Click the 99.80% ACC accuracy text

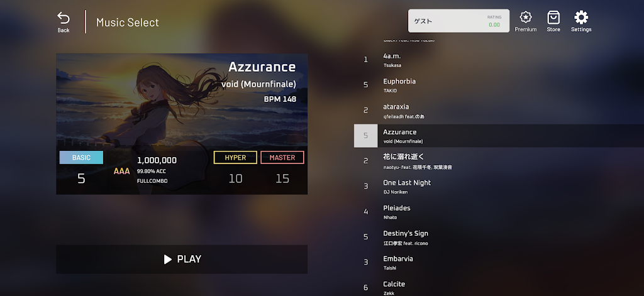pyautogui.click(x=152, y=171)
